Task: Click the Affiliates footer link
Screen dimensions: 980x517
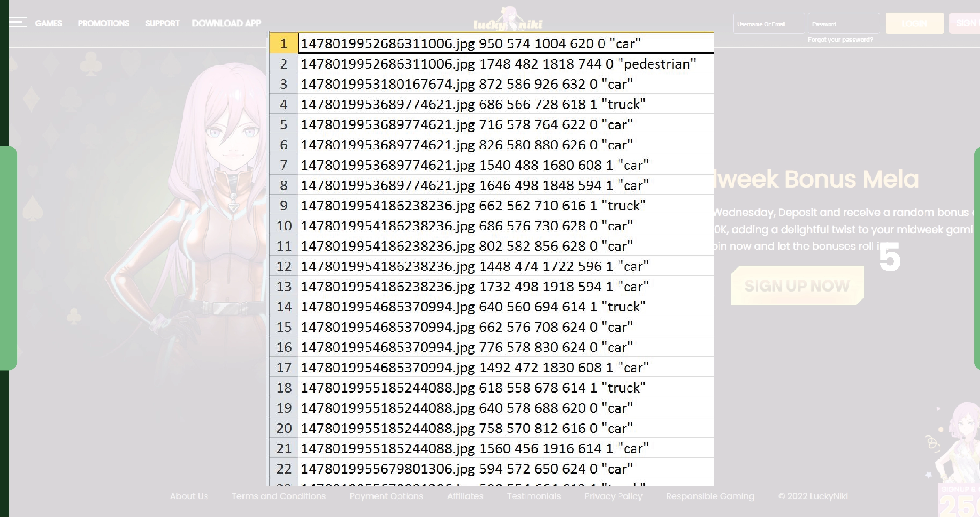Action: pos(465,496)
